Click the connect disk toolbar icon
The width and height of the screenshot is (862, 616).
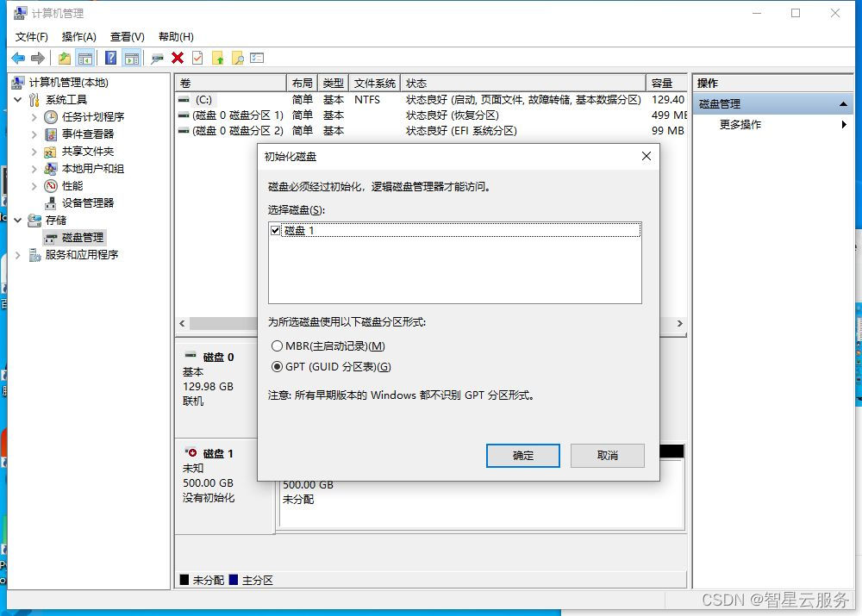(157, 58)
